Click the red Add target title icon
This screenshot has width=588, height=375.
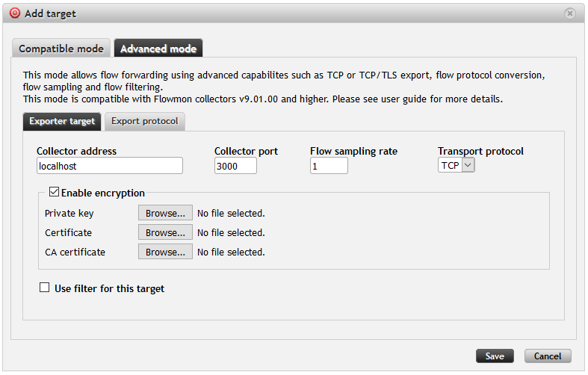coord(15,13)
